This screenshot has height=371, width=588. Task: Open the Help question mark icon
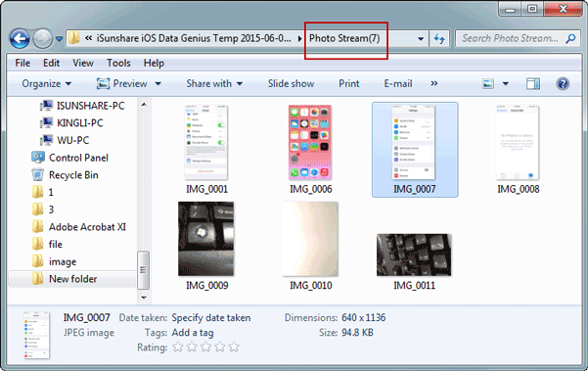coord(563,83)
